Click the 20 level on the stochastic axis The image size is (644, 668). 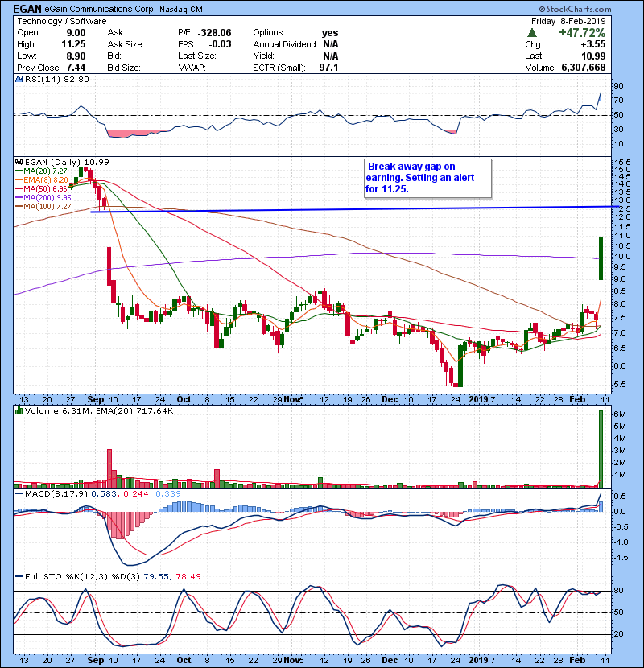coord(618,634)
